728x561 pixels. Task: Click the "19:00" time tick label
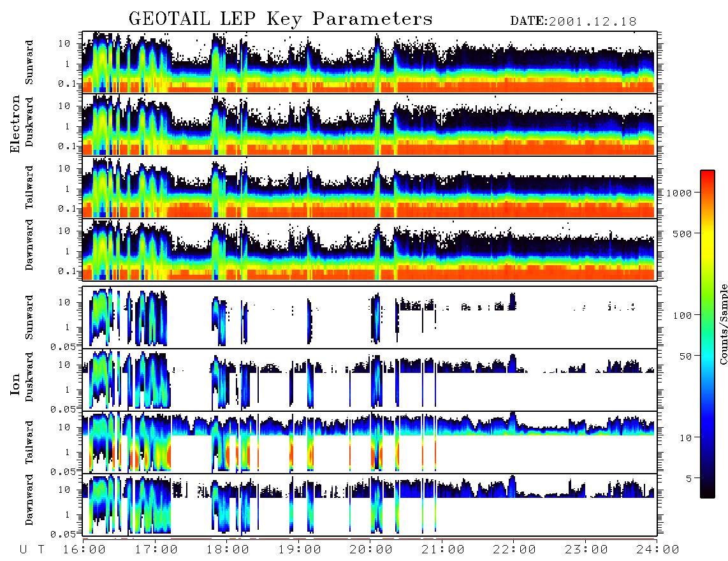300,550
